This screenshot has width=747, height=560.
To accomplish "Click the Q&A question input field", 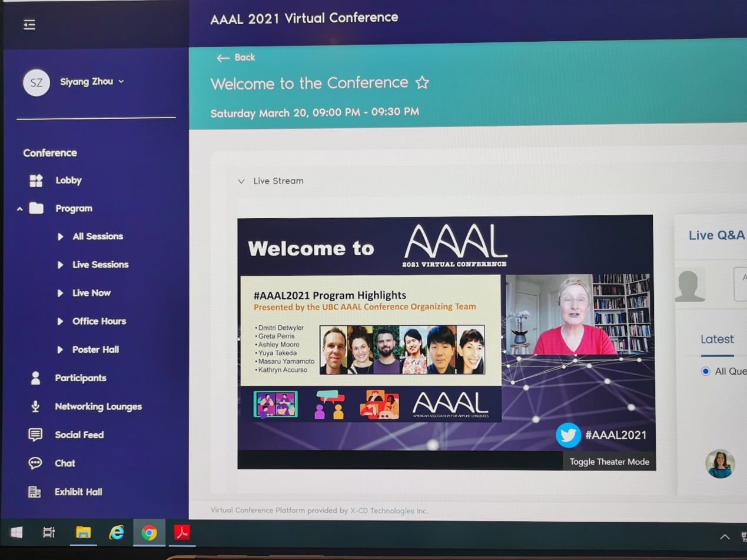I will point(740,284).
